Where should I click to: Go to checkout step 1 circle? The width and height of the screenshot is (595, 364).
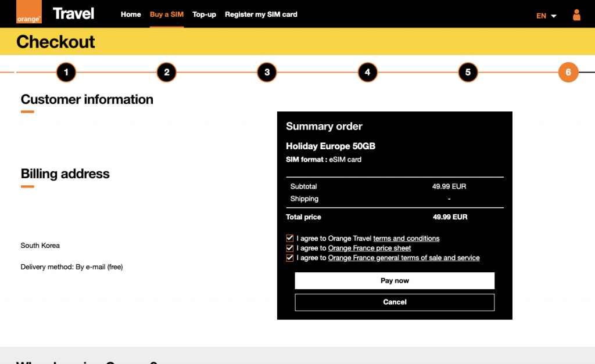(x=66, y=73)
